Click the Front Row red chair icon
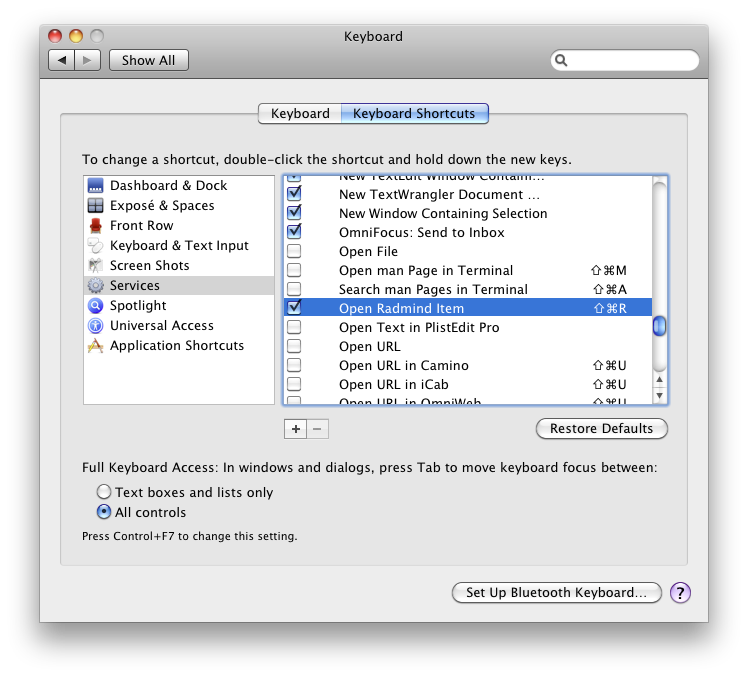748x677 pixels. [x=95, y=226]
